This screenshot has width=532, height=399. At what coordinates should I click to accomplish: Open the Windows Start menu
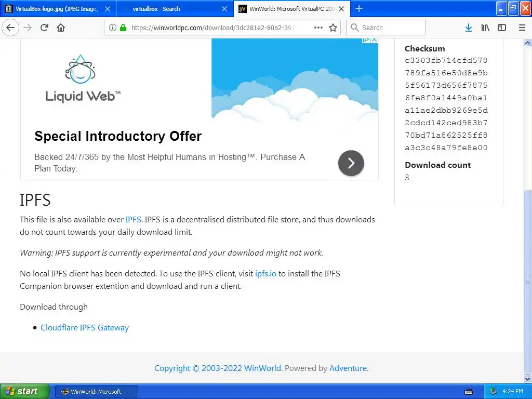(24, 391)
